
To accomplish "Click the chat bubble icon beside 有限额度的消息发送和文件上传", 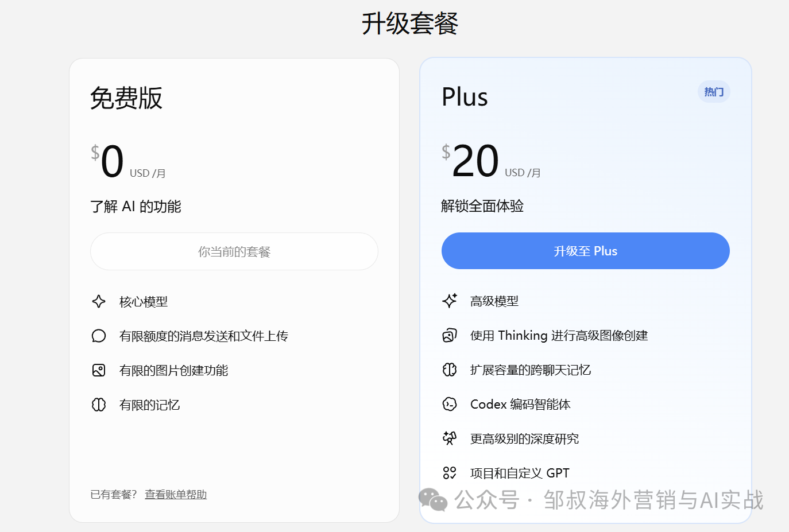I will coord(99,336).
